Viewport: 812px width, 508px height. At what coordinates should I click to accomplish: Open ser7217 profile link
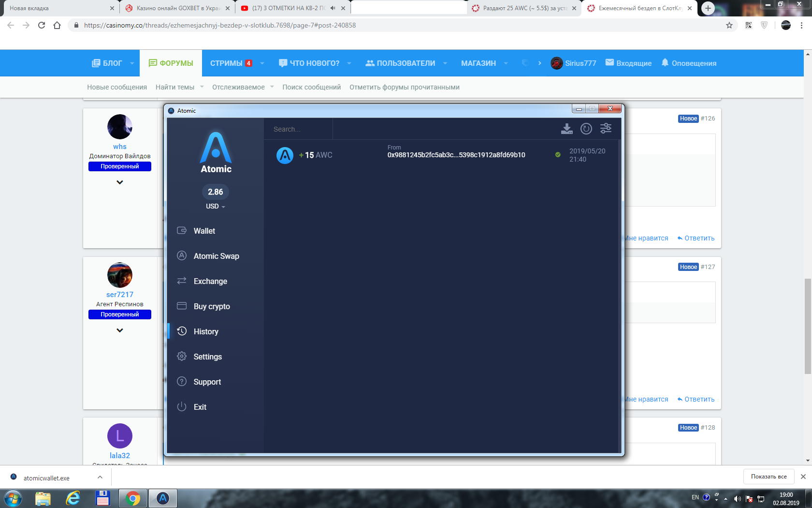coord(120,295)
